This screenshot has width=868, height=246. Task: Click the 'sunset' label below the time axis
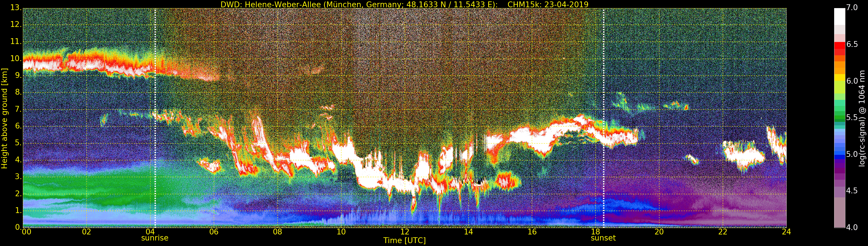point(603,238)
